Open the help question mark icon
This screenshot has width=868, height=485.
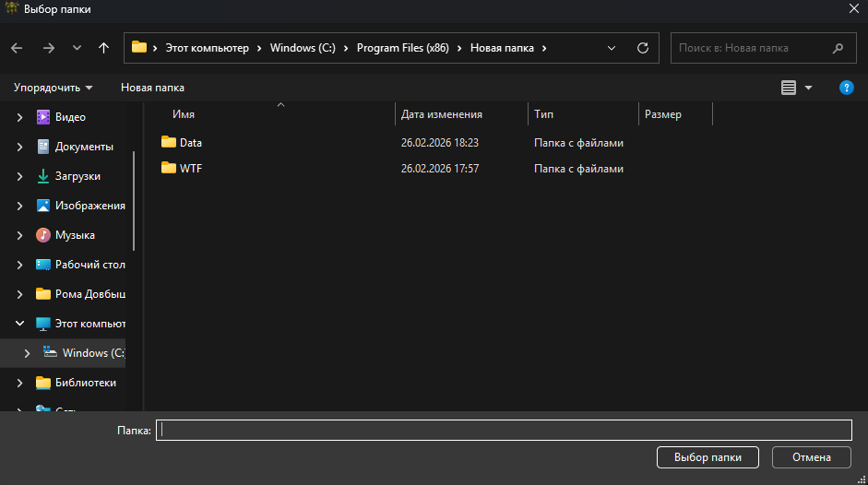point(846,88)
